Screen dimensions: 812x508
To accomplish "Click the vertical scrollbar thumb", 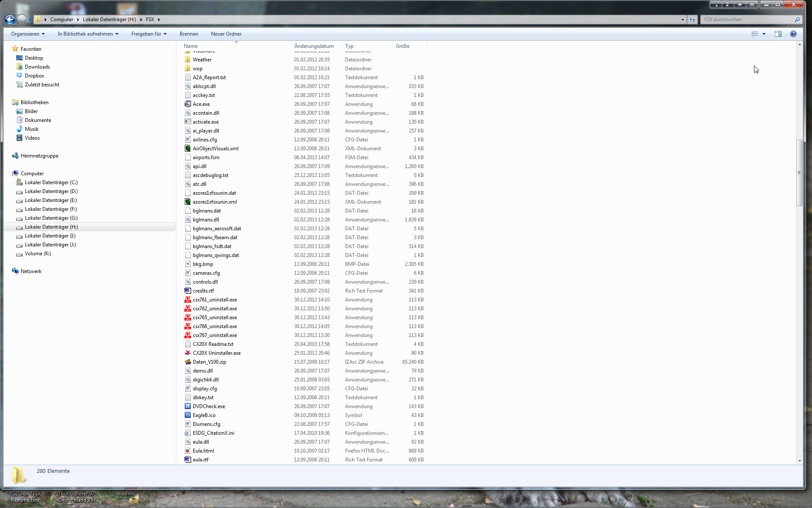I will pyautogui.click(x=799, y=173).
